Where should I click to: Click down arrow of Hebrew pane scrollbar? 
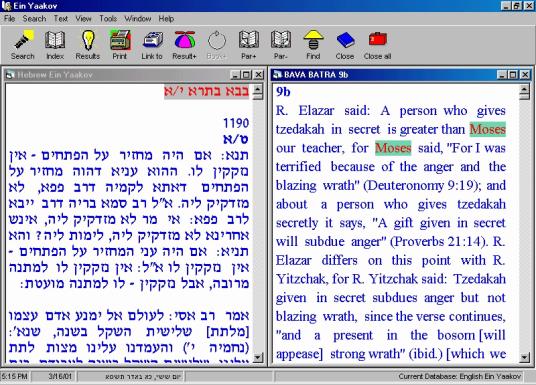[258, 357]
